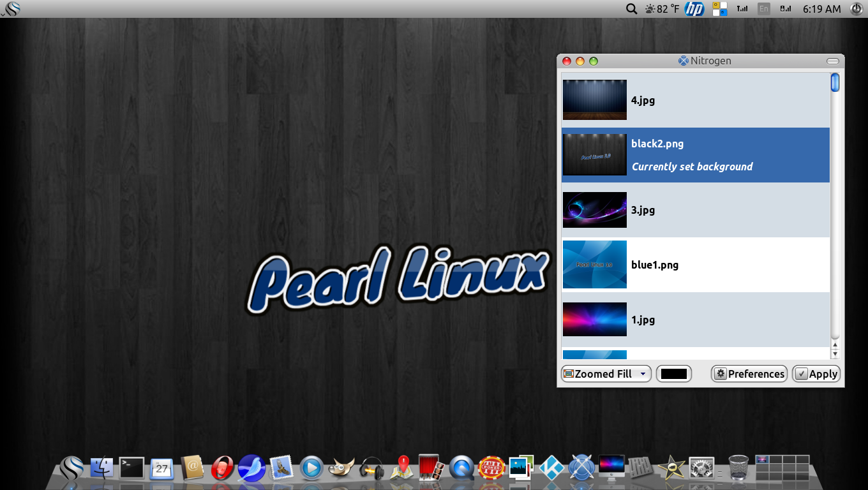Open the Terminal from the dock
The image size is (868, 490).
[132, 468]
